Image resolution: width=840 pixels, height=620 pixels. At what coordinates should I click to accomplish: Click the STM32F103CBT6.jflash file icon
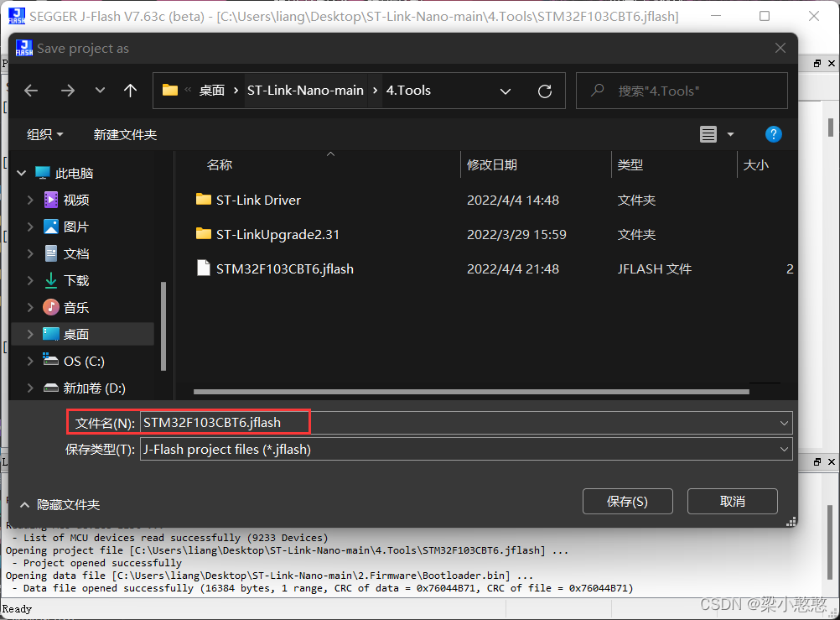pyautogui.click(x=204, y=268)
